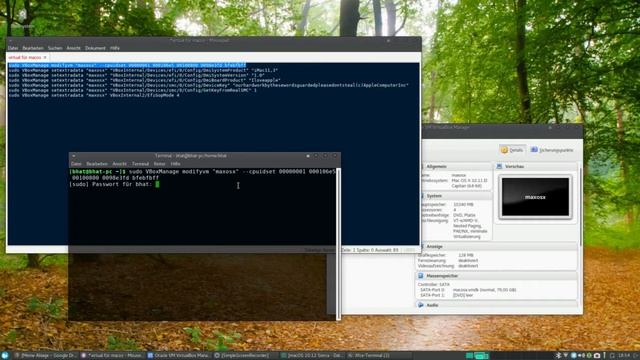Click the Mousepad status bar 'Zeile 1 Spalte' text

coord(370,250)
